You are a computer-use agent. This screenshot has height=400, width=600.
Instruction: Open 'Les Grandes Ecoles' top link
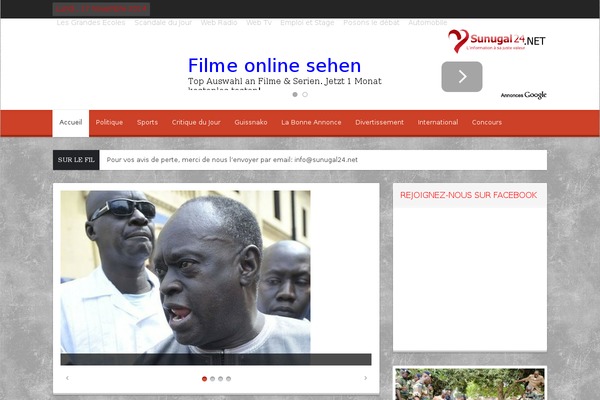[91, 23]
